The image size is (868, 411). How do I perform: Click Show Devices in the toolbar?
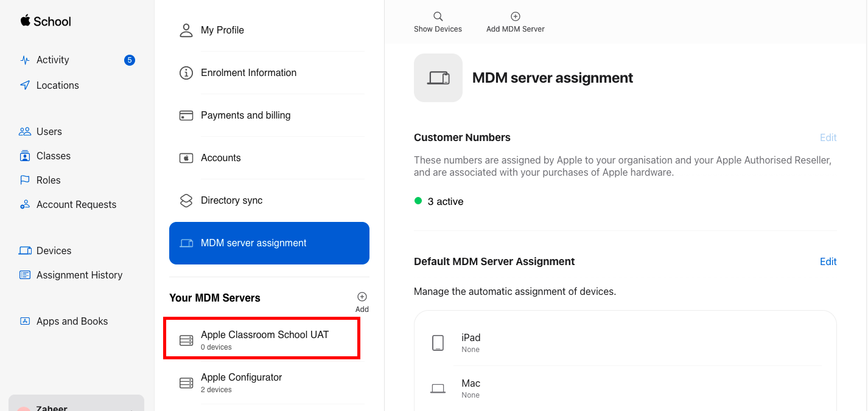pyautogui.click(x=438, y=22)
